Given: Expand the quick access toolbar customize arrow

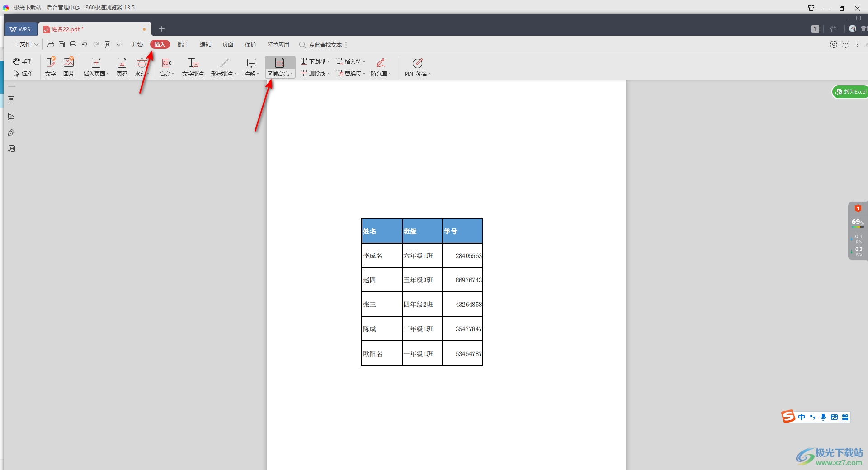Looking at the screenshot, I should coord(119,44).
